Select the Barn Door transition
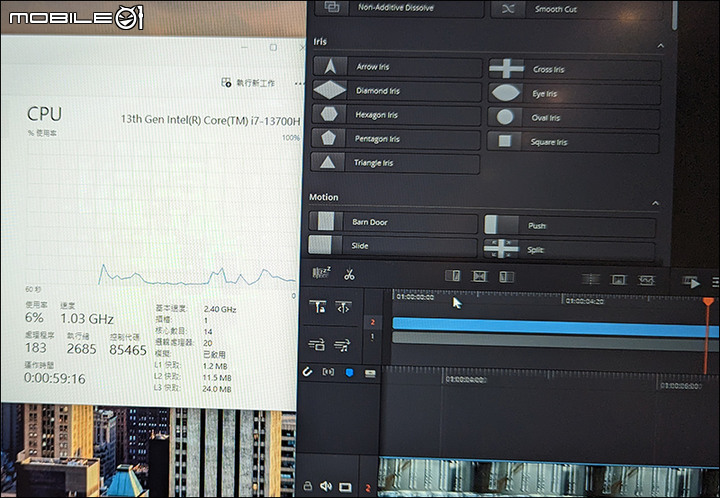This screenshot has height=498, width=720. [x=393, y=222]
